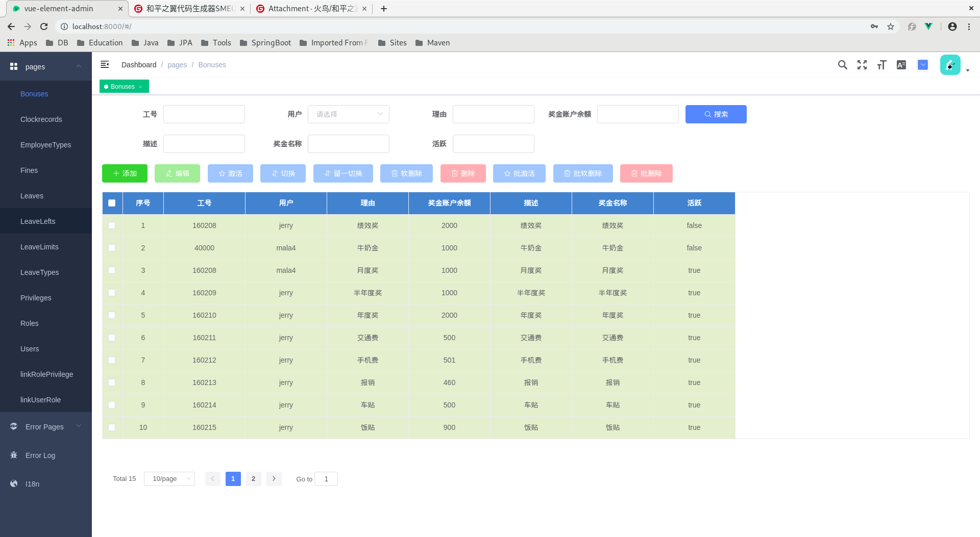980x537 pixels.
Task: Check the row 5 checkbox for 160210
Action: [x=112, y=315]
